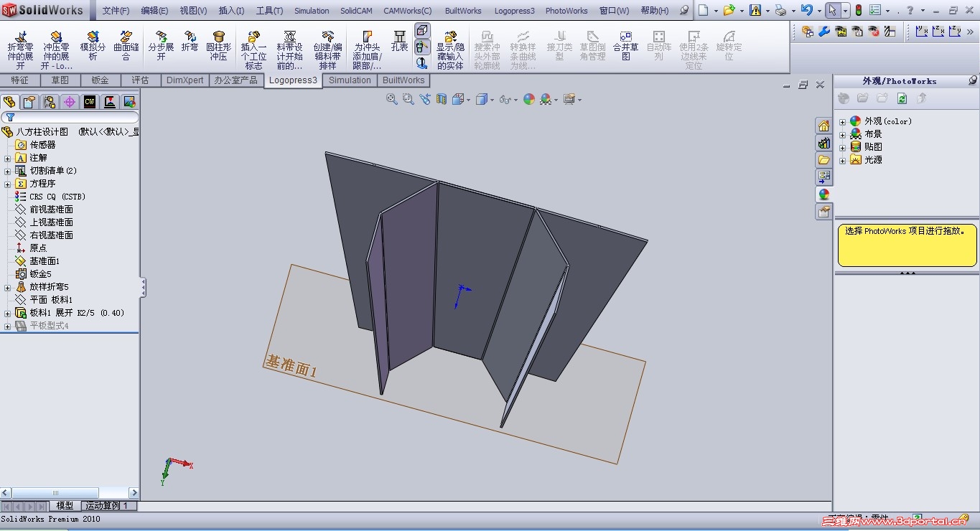Select 基准面1 in the feature tree
The height and width of the screenshot is (531, 980).
(45, 261)
